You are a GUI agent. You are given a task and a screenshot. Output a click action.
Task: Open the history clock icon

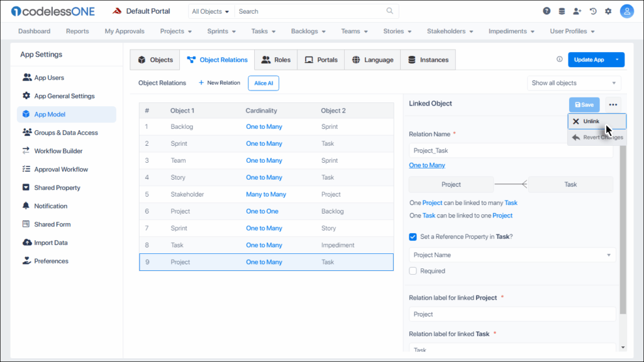pos(593,11)
